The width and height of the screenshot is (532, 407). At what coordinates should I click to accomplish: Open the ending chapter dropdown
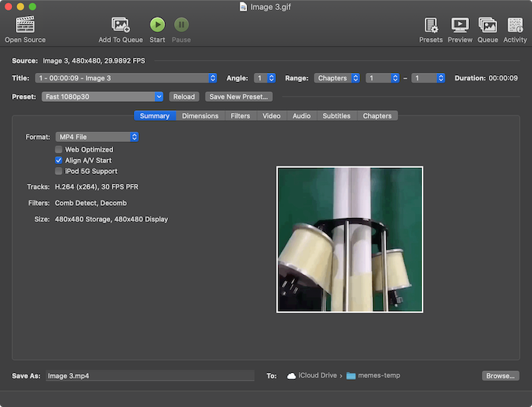[428, 78]
